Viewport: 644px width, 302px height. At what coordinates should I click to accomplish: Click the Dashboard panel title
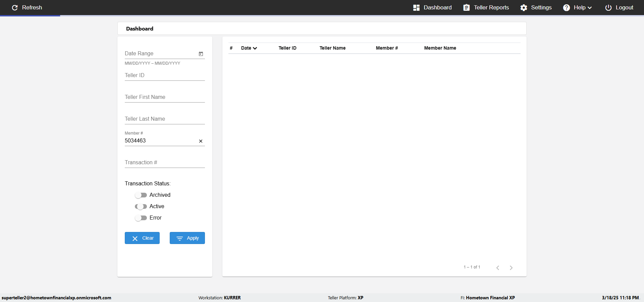140,29
